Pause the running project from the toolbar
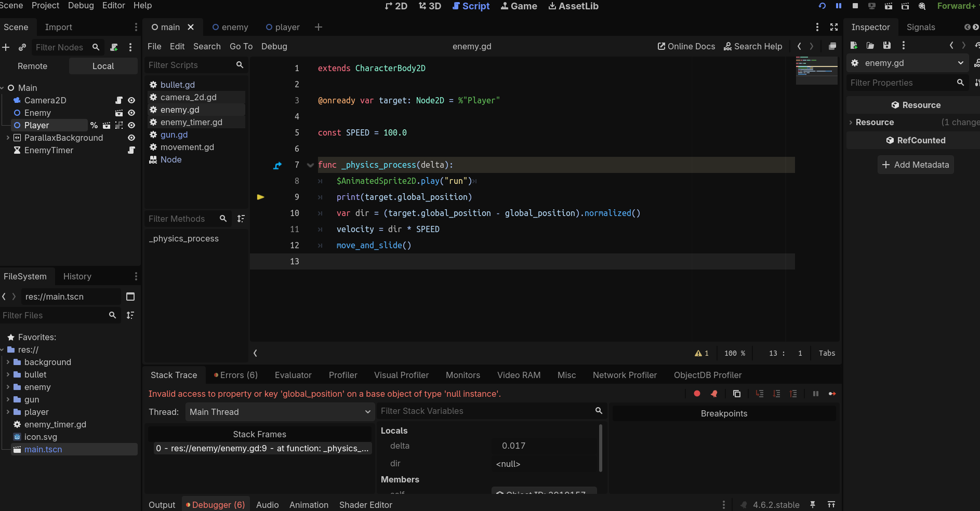 pyautogui.click(x=838, y=6)
